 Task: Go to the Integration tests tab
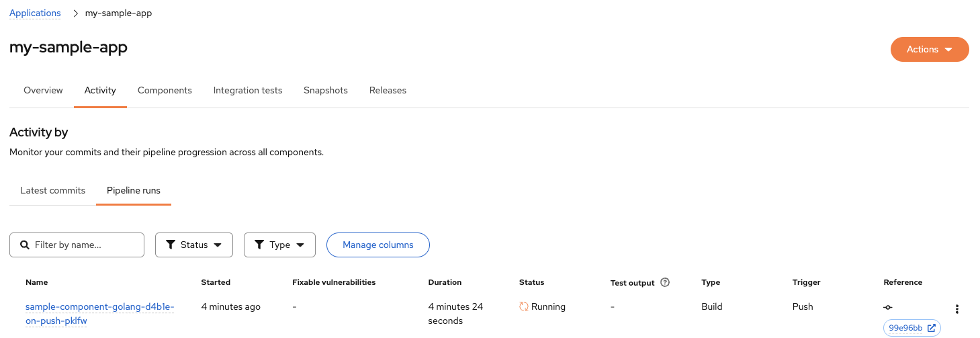click(248, 90)
